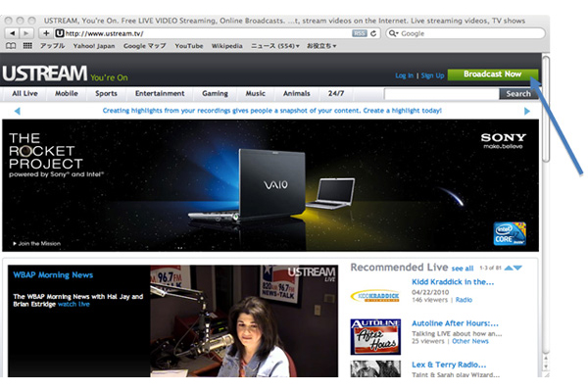Select the Entertainment tab

click(160, 93)
